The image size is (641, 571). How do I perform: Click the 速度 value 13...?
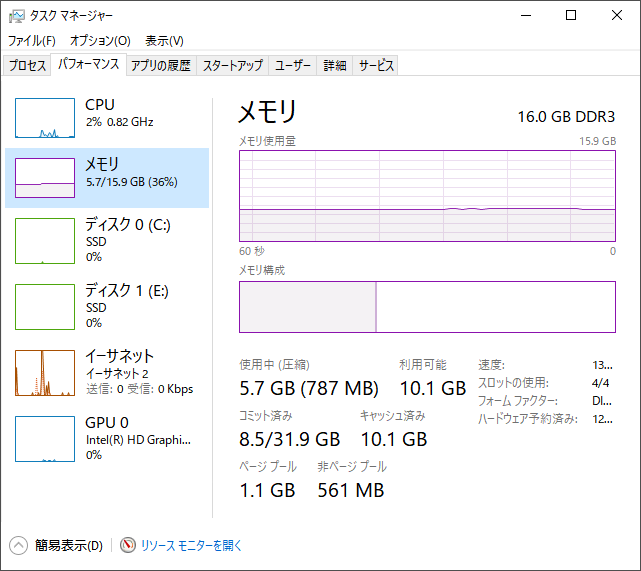(x=602, y=365)
